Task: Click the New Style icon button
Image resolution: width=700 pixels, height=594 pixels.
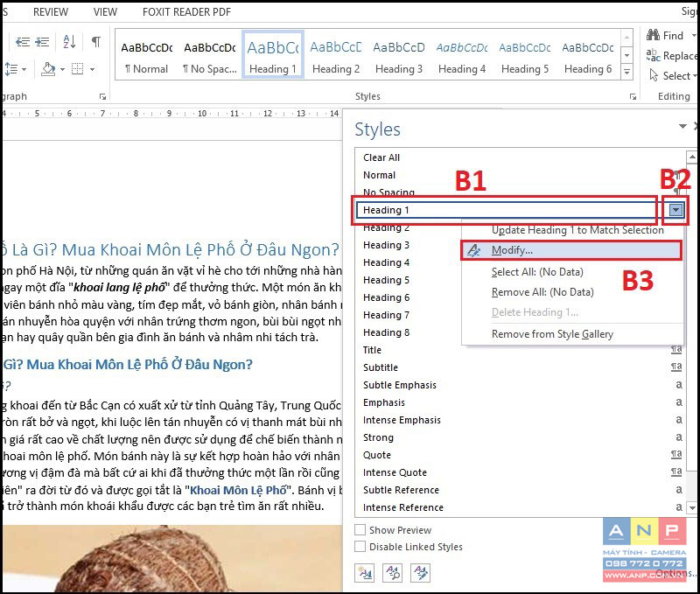Action: (364, 573)
